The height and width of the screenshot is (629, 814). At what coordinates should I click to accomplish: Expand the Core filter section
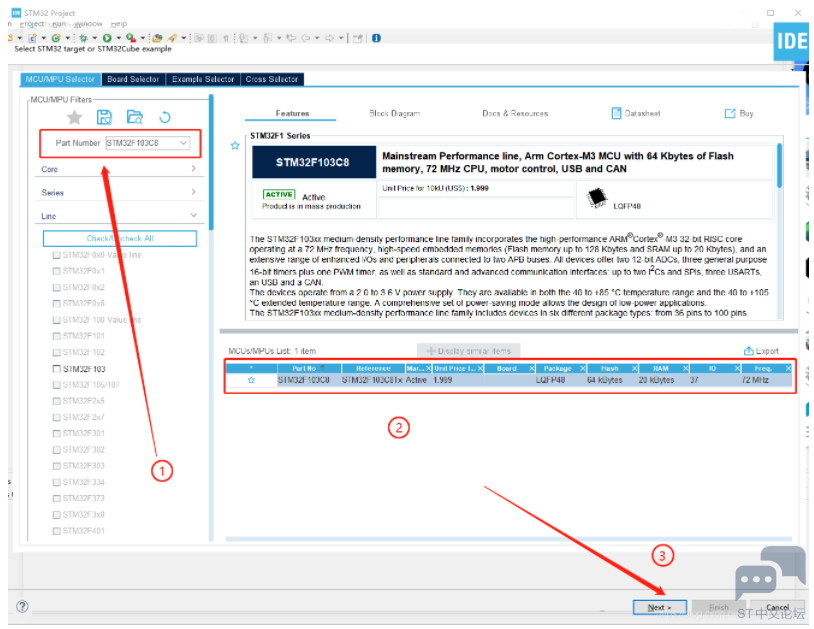pos(193,169)
